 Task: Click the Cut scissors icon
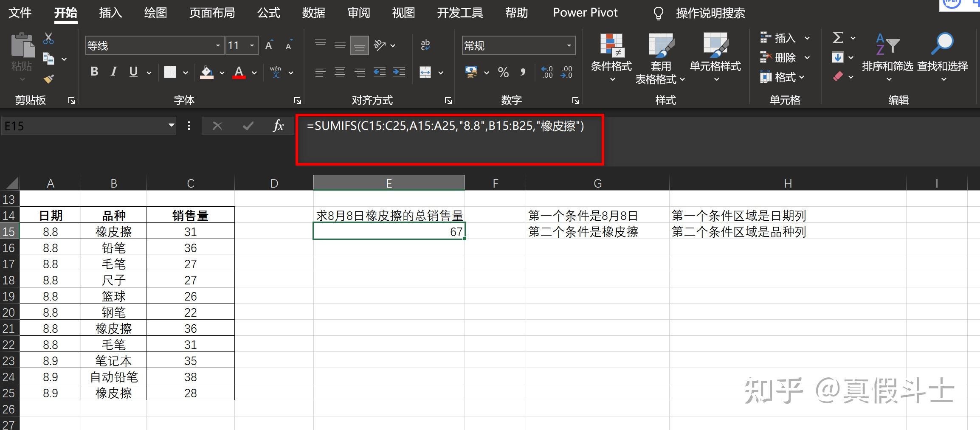click(x=48, y=39)
